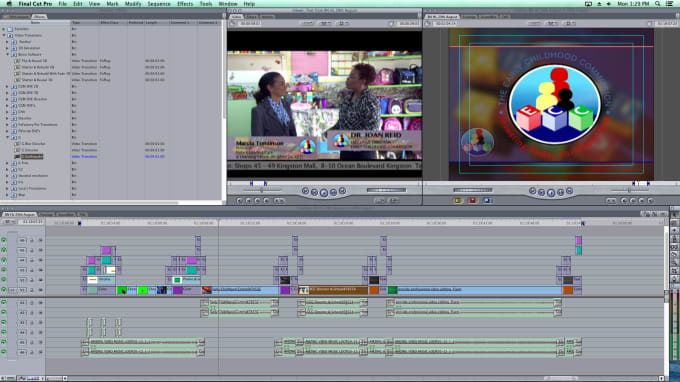Open the Modify menu

click(133, 4)
